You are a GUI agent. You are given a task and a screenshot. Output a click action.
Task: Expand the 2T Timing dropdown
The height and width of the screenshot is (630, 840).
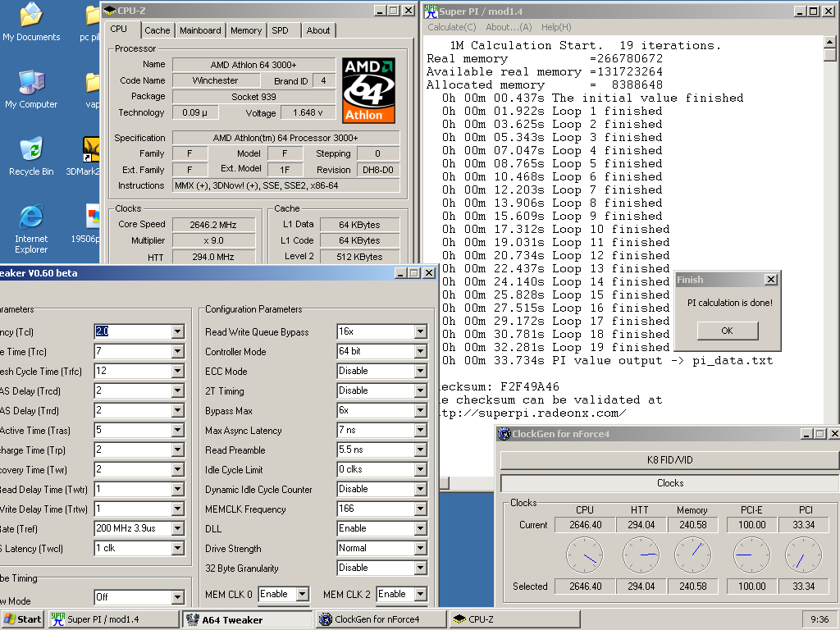(421, 391)
